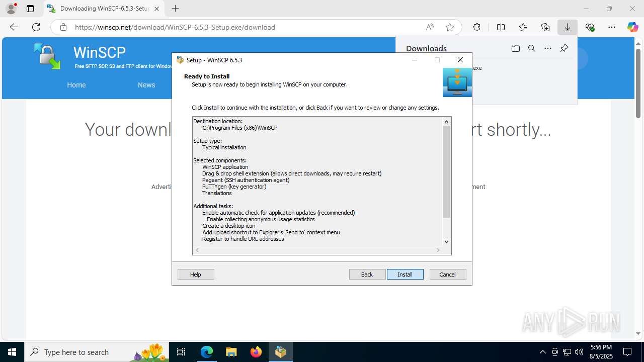This screenshot has height=362, width=644.
Task: Open network tray icon
Action: pyautogui.click(x=567, y=352)
